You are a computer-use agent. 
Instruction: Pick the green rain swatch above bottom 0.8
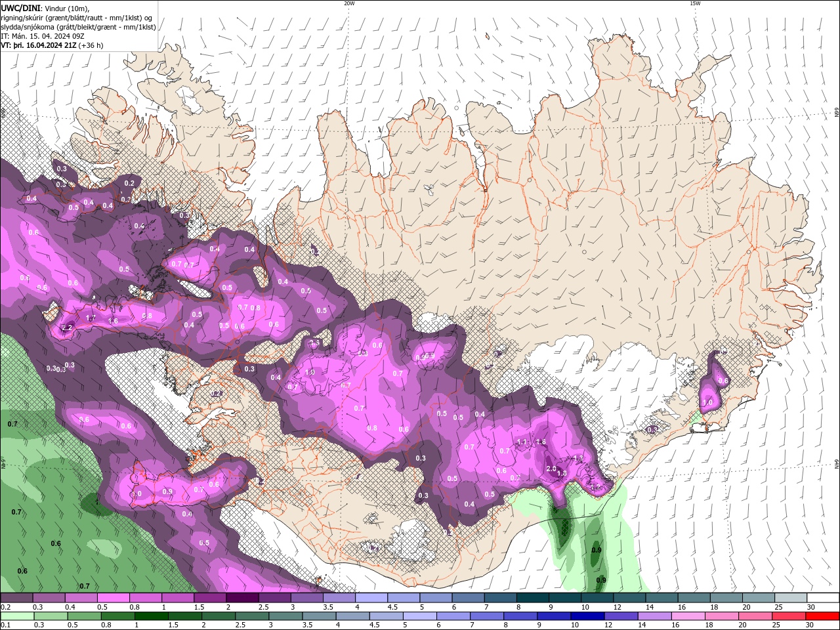(117, 616)
